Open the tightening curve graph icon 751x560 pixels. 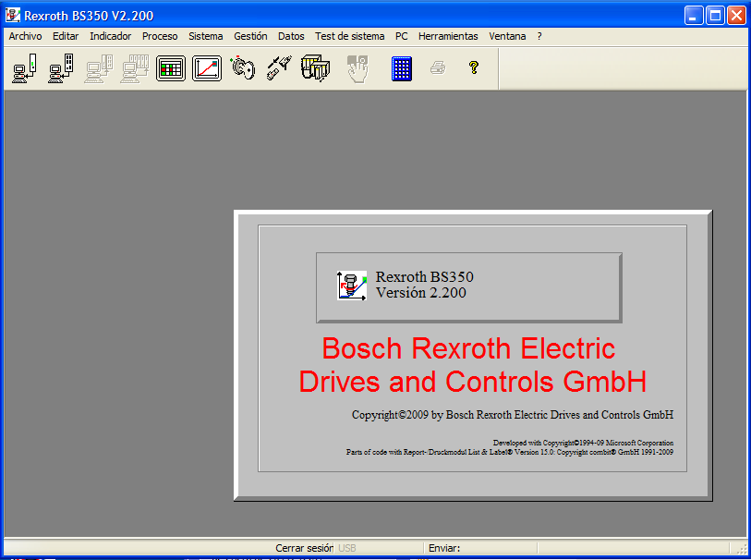point(207,68)
